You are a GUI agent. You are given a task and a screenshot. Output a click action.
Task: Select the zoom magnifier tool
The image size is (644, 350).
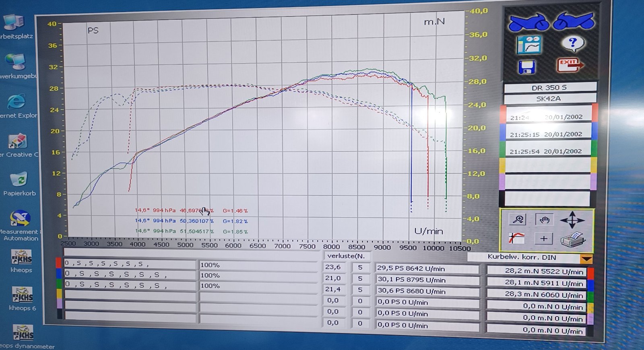pyautogui.click(x=518, y=219)
